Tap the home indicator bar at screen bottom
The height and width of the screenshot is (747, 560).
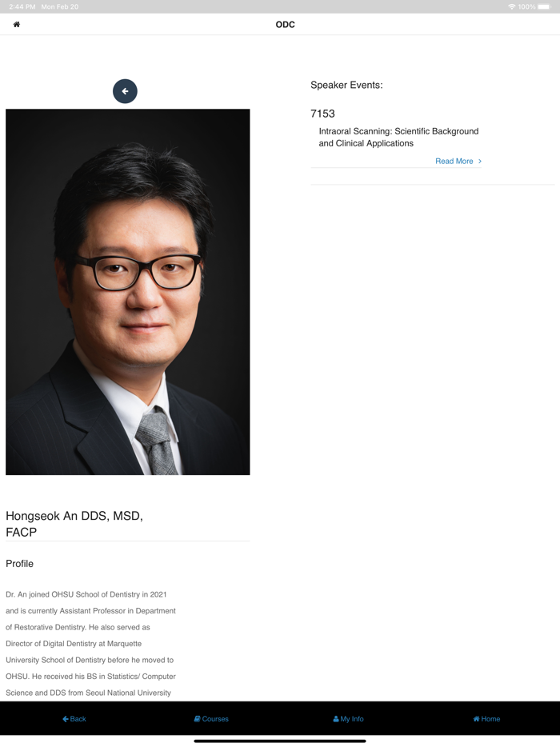(280, 741)
